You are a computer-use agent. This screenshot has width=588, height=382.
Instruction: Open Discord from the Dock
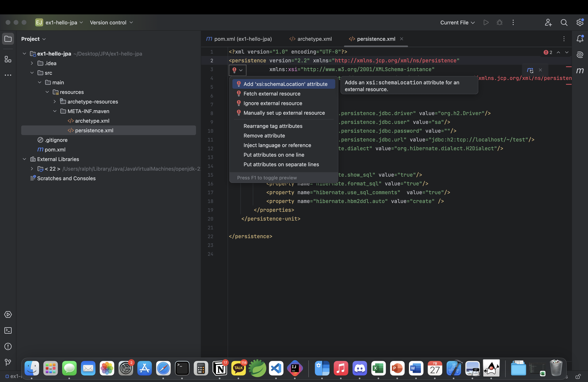click(x=359, y=368)
